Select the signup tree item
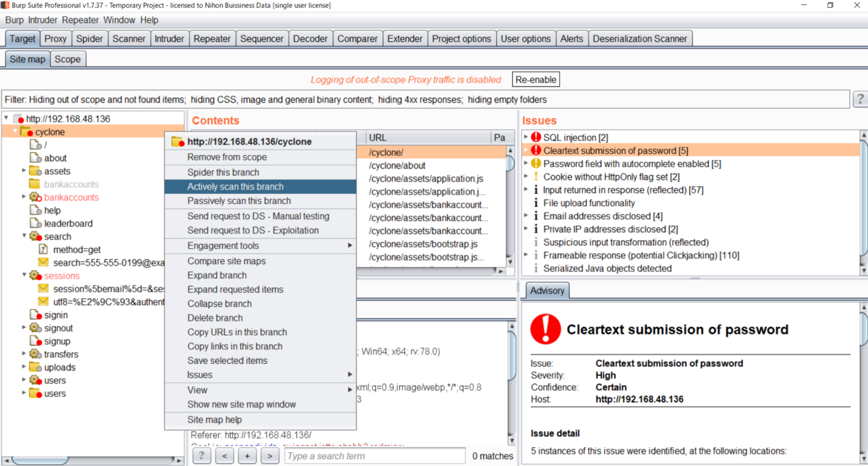This screenshot has width=868, height=466. 57,341
